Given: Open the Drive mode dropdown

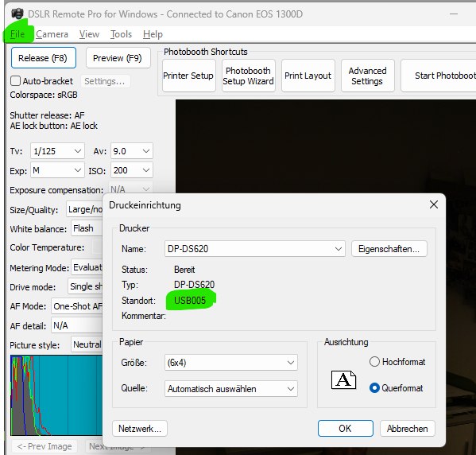Looking at the screenshot, I should [x=85, y=286].
